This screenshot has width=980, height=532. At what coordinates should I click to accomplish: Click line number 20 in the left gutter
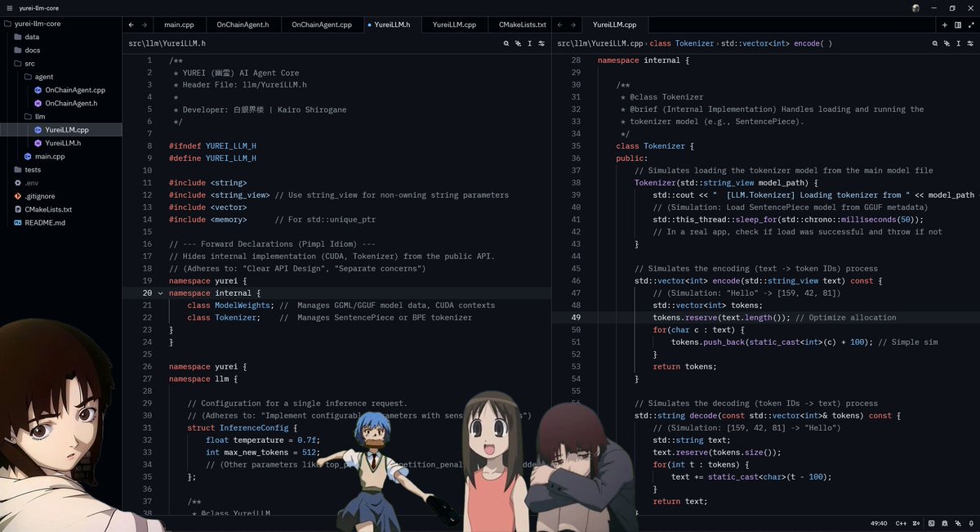147,293
